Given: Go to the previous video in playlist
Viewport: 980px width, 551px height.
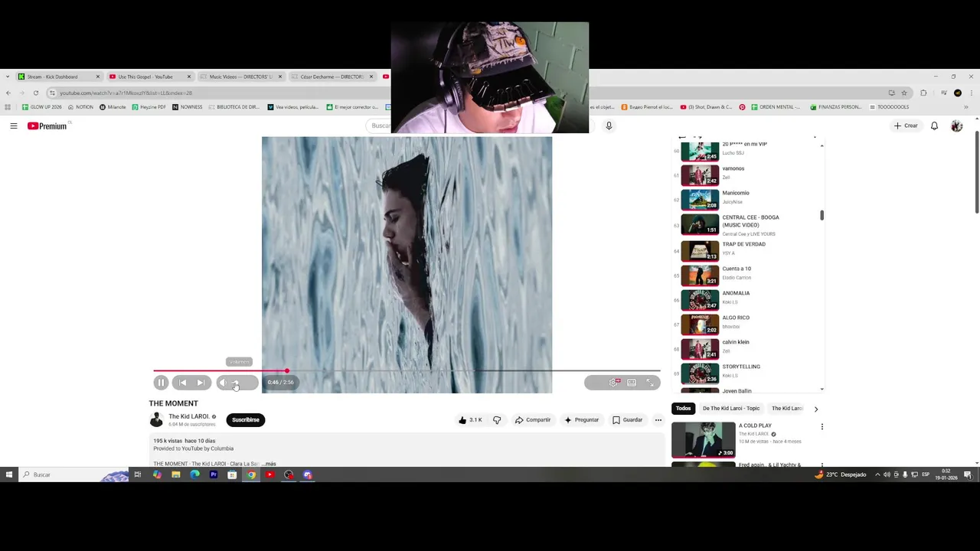Looking at the screenshot, I should (x=182, y=383).
